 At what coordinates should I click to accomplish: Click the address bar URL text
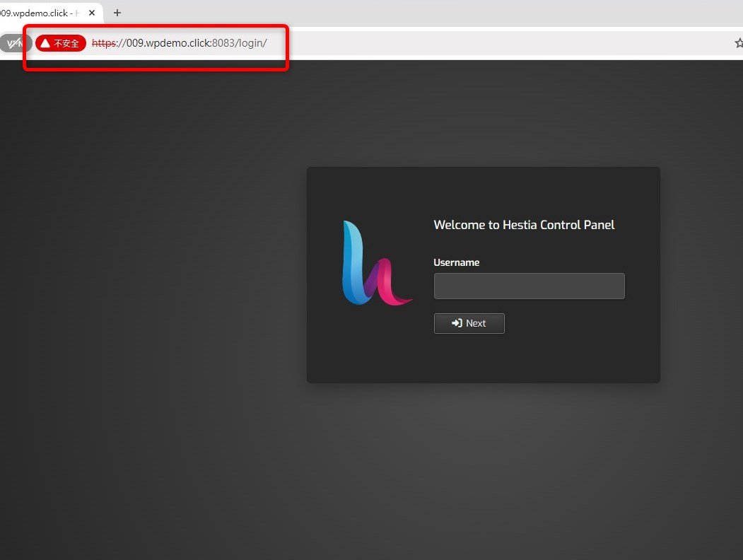pyautogui.click(x=179, y=43)
